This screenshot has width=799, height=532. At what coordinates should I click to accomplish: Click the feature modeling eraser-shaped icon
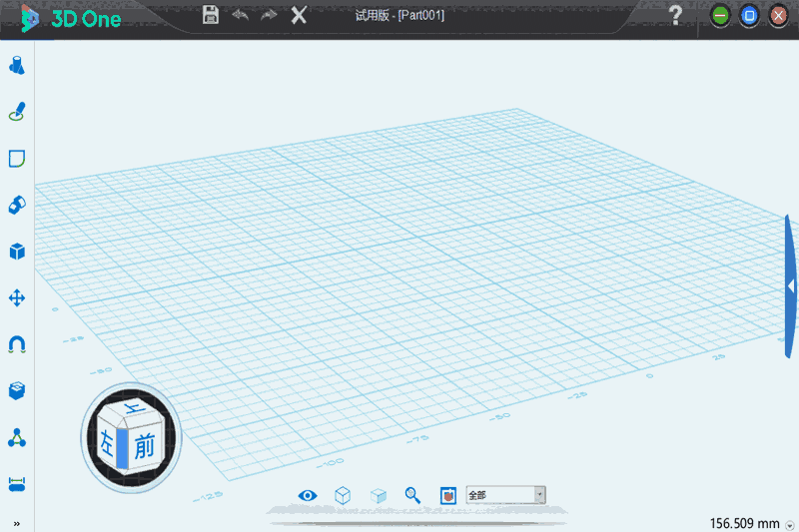[x=16, y=205]
